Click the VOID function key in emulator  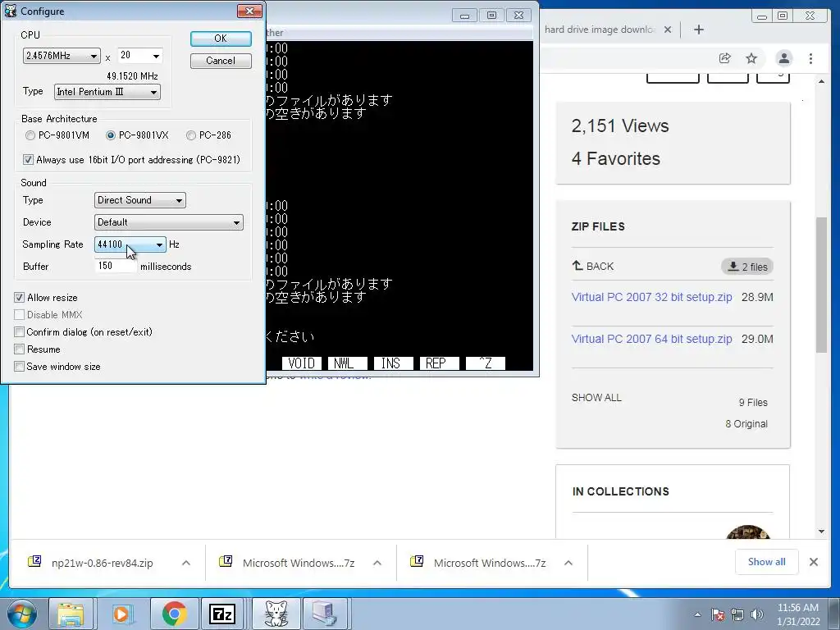coord(301,363)
